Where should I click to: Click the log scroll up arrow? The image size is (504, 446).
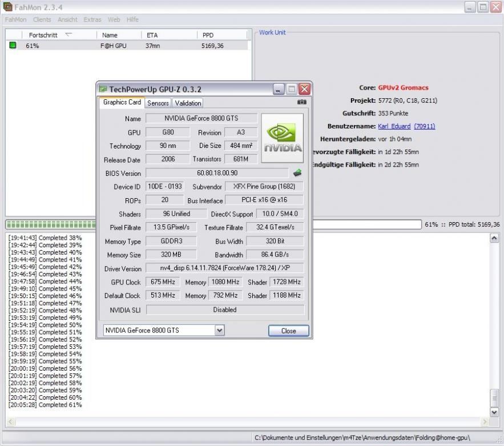click(494, 238)
